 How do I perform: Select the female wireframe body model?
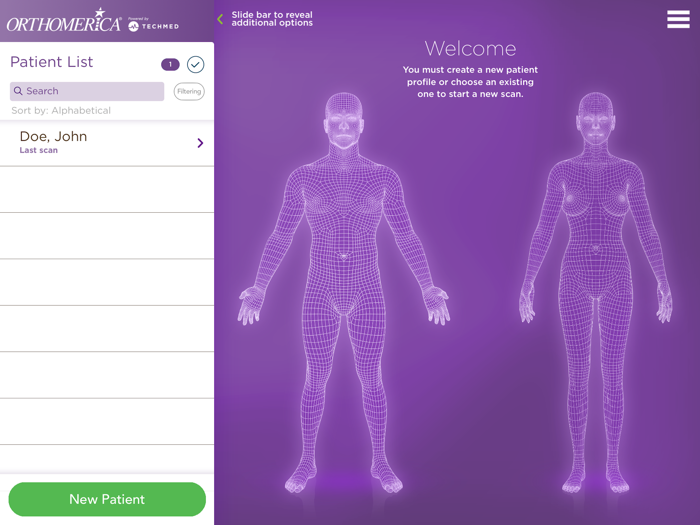596,292
